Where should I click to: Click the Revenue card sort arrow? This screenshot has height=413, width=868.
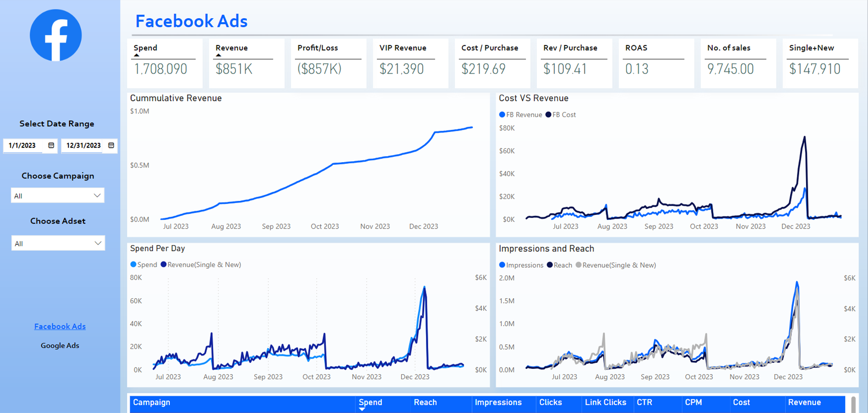[219, 55]
